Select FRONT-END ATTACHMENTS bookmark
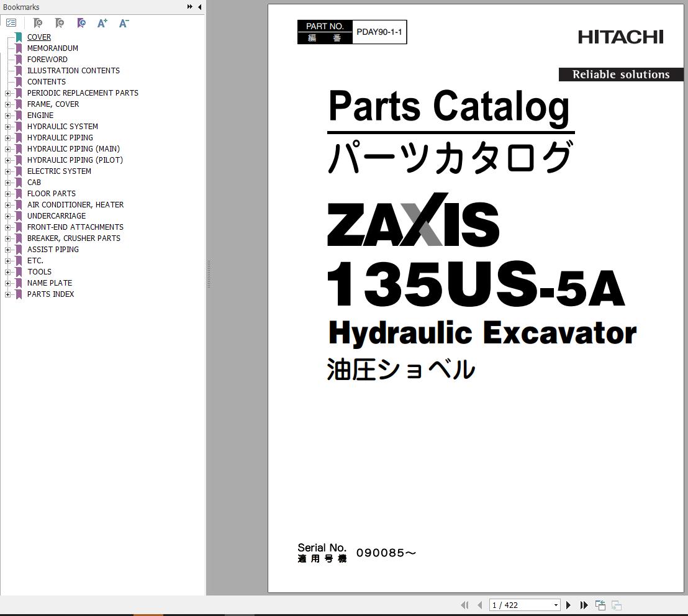 [76, 227]
